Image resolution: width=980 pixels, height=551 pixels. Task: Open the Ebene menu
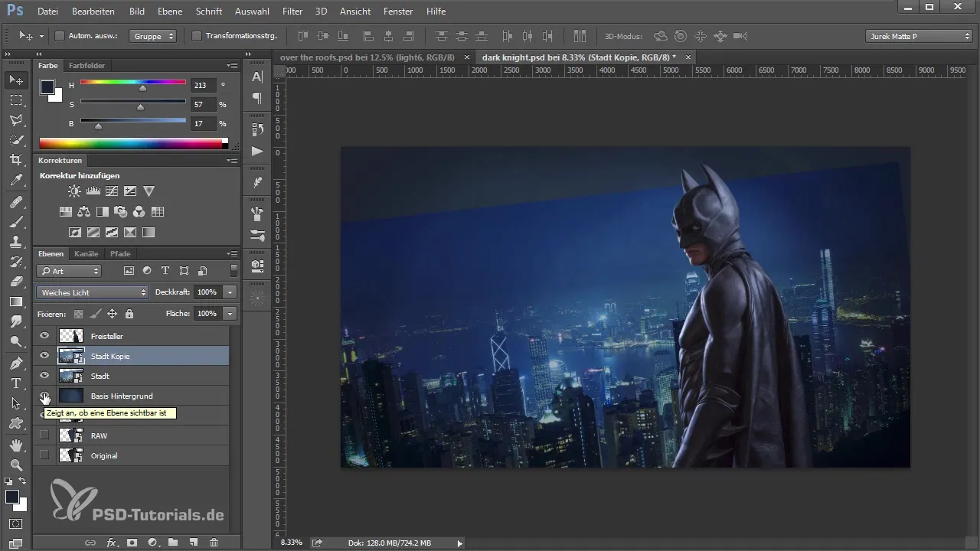[171, 11]
